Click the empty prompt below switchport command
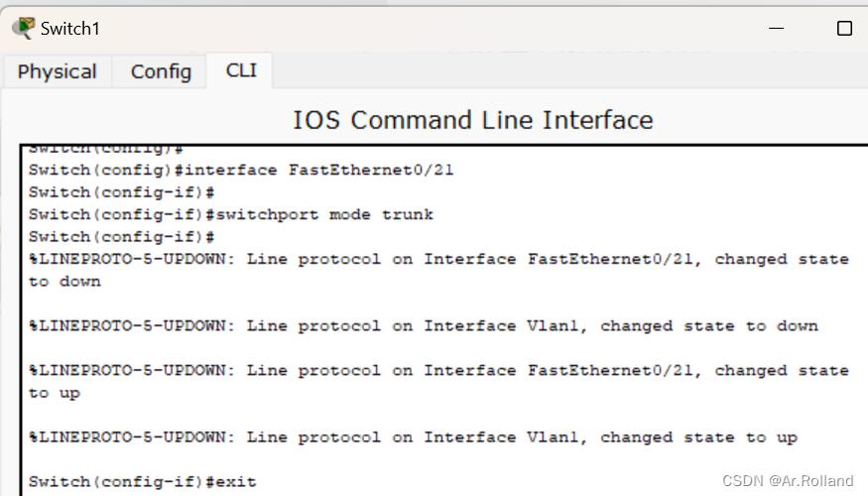Screen dimensions: 868x496 122,237
